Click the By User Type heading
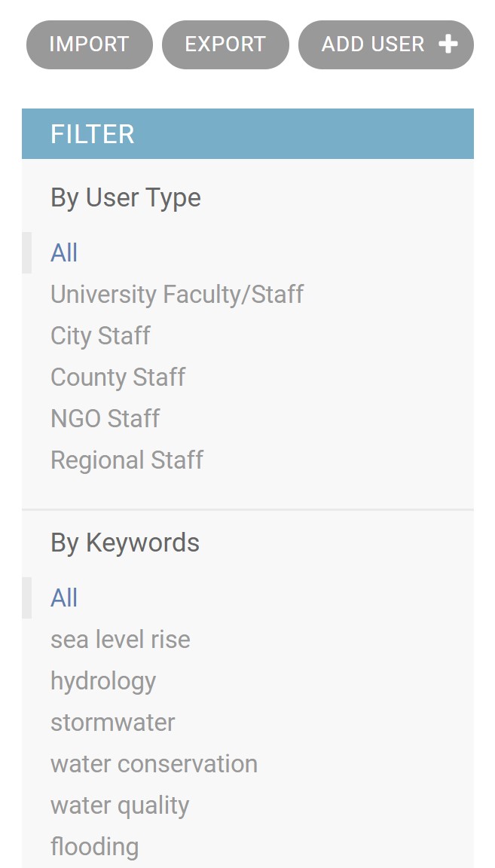 [x=126, y=198]
